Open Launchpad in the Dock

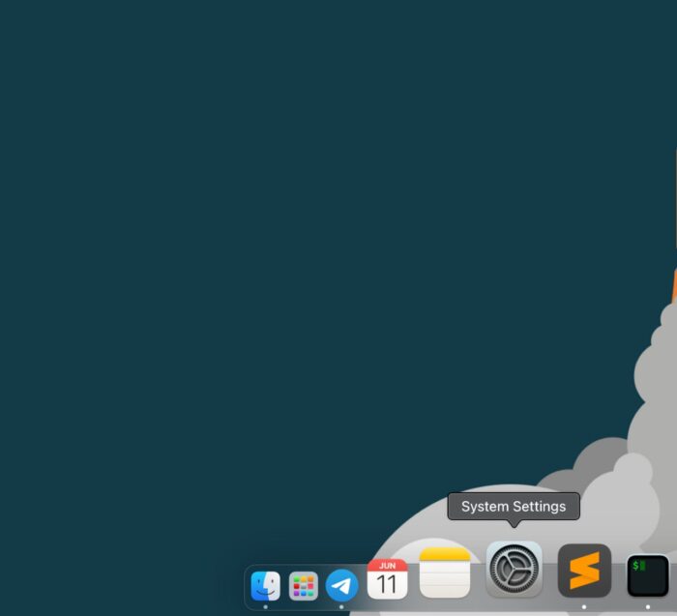point(304,586)
